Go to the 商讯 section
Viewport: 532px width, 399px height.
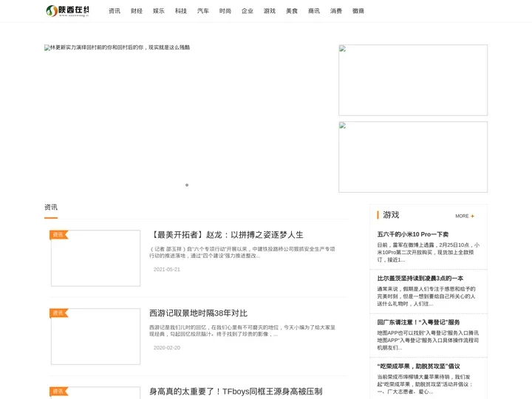pyautogui.click(x=314, y=11)
